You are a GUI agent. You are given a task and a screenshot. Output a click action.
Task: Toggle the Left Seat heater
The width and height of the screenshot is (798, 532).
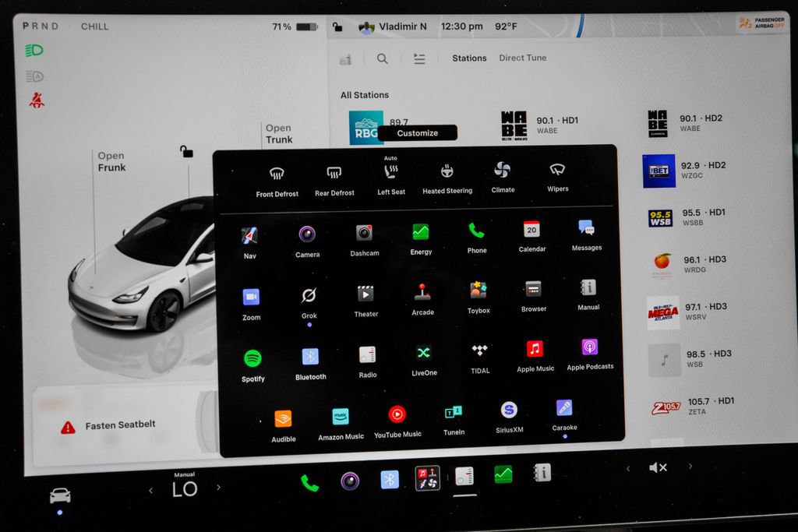click(391, 176)
